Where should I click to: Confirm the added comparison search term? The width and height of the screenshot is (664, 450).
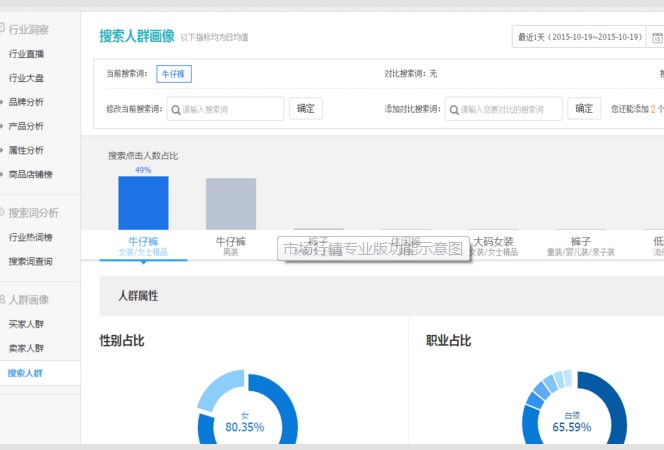(x=584, y=109)
